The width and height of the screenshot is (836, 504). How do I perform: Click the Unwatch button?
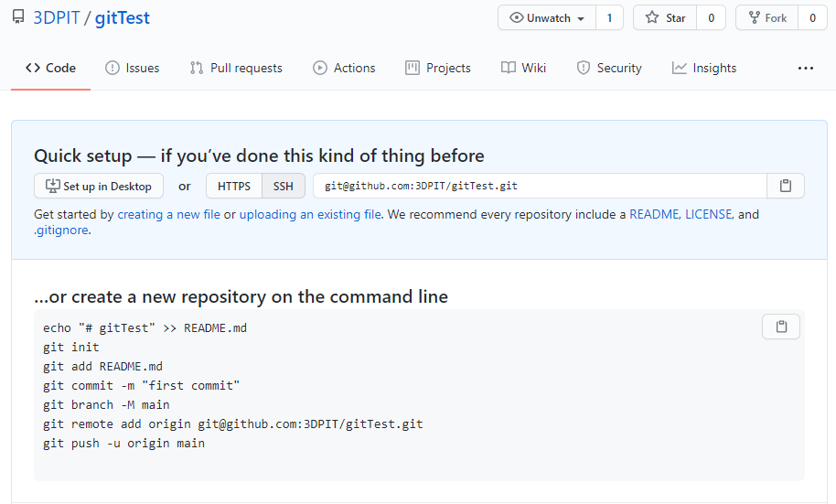coord(547,17)
